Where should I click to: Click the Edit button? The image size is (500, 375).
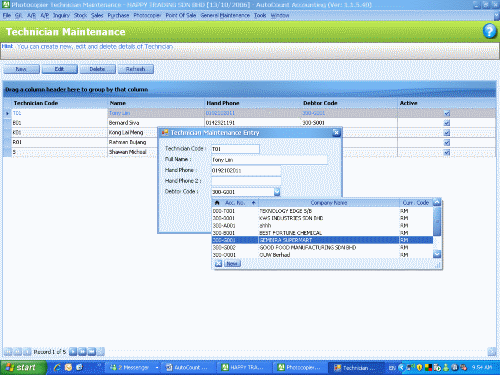click(59, 69)
